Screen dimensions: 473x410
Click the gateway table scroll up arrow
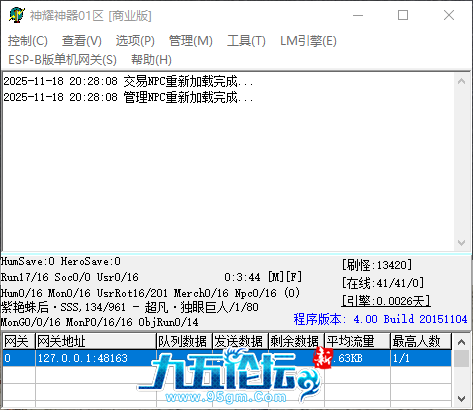pos(461,342)
